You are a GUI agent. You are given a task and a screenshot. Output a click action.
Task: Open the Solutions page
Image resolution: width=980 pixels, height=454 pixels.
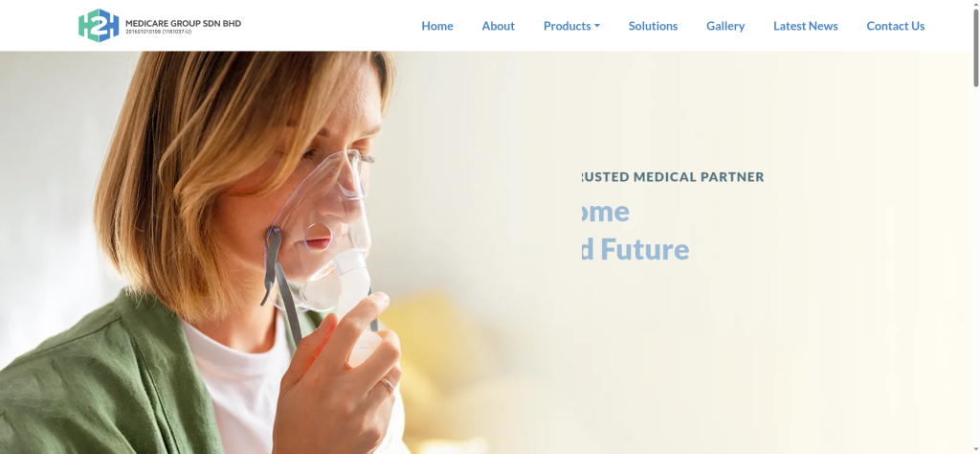[x=653, y=26]
